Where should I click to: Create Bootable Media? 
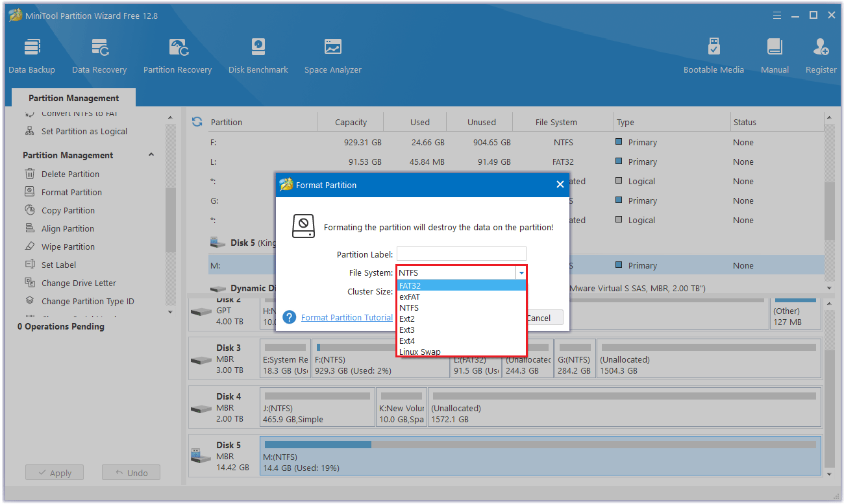click(x=714, y=56)
